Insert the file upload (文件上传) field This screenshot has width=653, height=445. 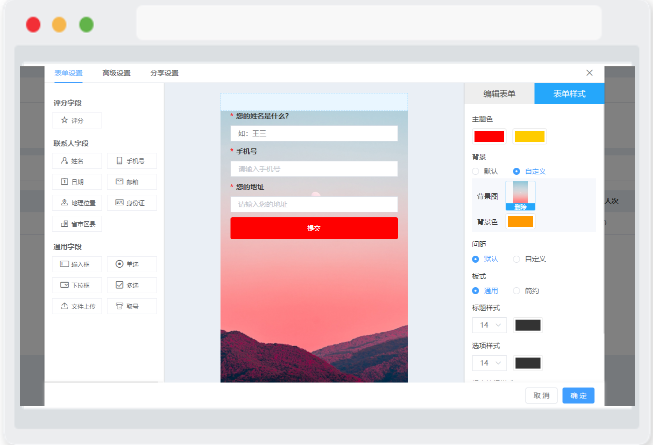[77, 306]
